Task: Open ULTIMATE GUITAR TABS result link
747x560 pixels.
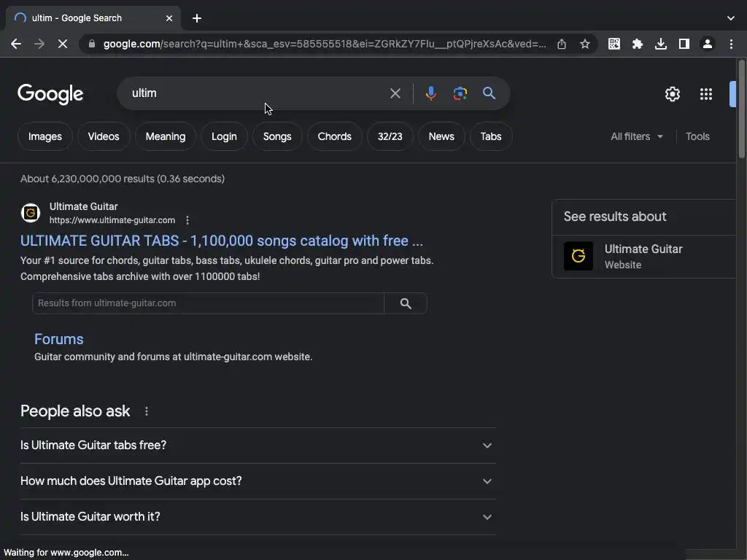Action: 222,241
